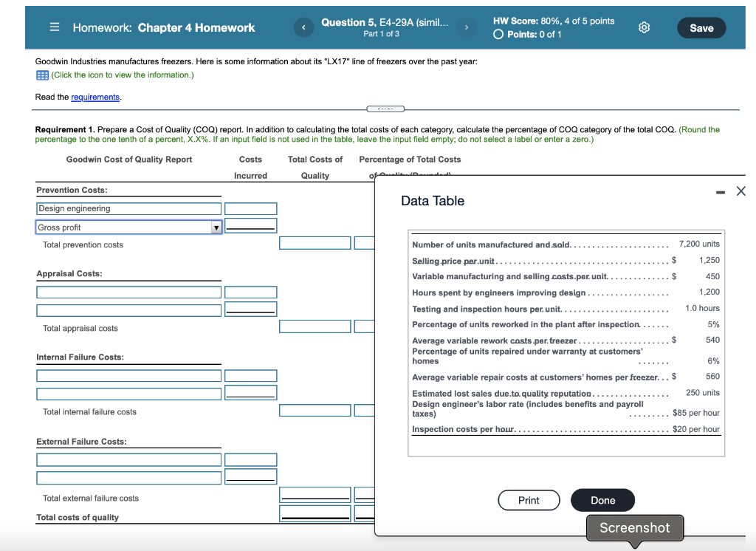This screenshot has height=551, width=756.
Task: Open the settings gear icon
Action: 644,27
